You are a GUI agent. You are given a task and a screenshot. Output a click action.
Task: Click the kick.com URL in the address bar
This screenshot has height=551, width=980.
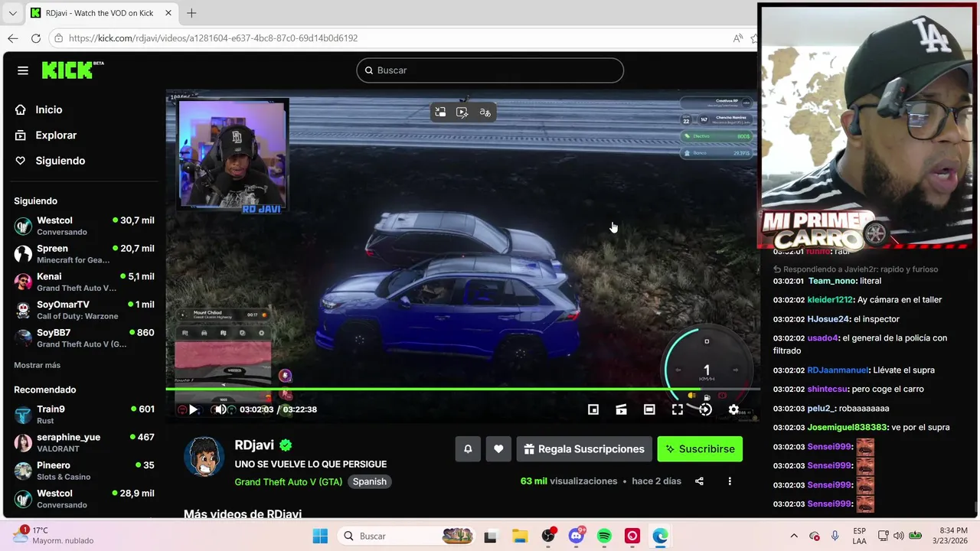pos(213,38)
